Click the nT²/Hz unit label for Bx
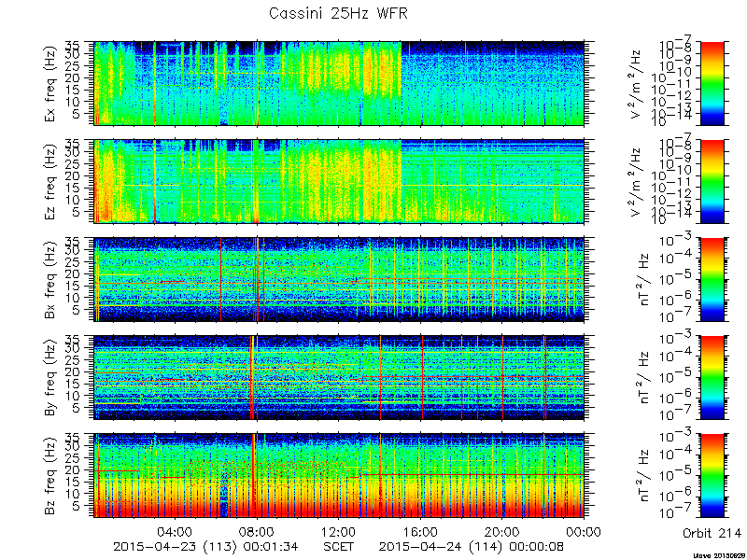747x560 pixels. pos(643,279)
